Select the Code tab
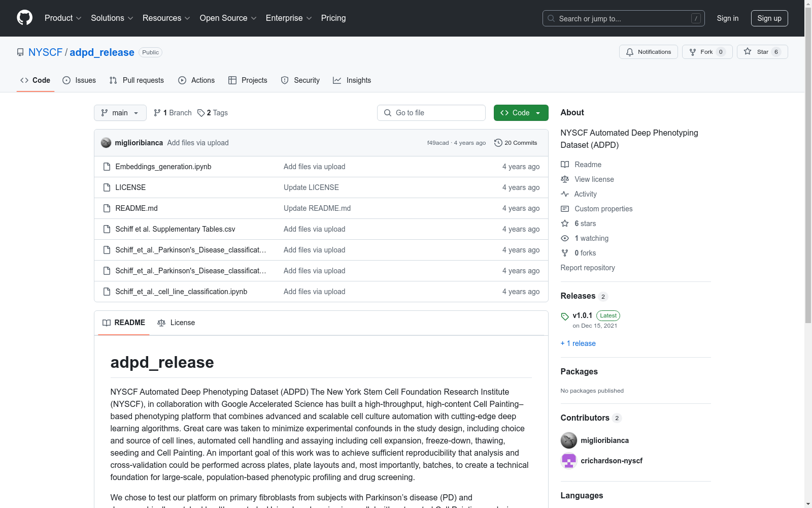The image size is (812, 508). (x=36, y=80)
